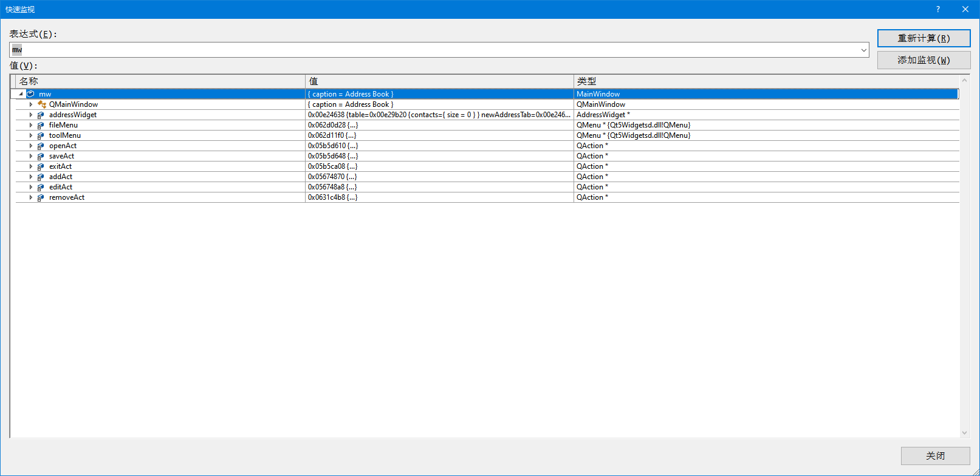Select the addressWidget row name
The height and width of the screenshot is (476, 980).
point(73,115)
